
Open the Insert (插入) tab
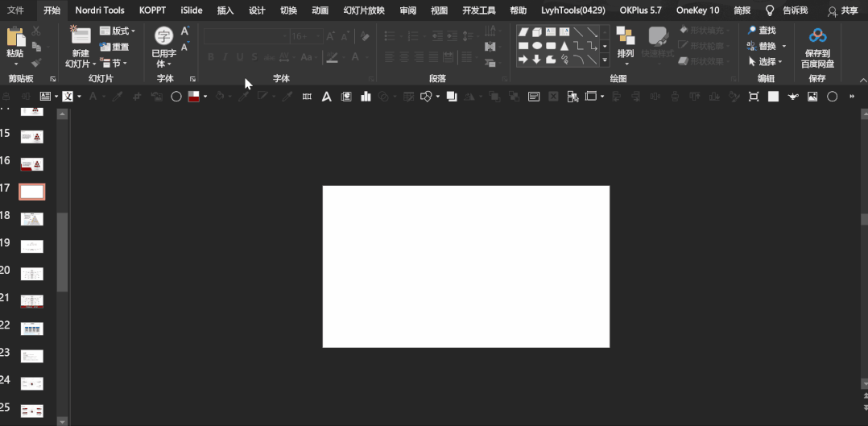point(225,10)
